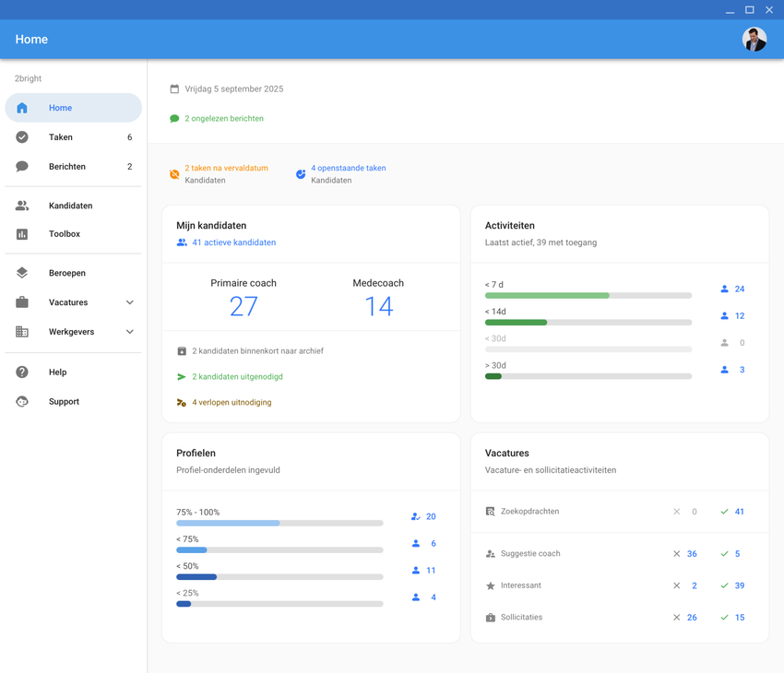784x673 pixels.
Task: Expand the Vacatures submenu chevron
Action: (130, 302)
